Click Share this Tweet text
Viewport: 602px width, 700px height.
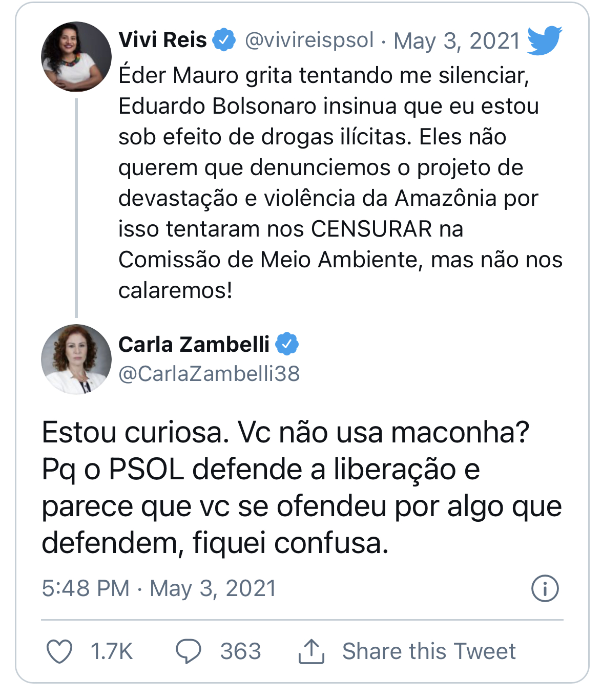click(429, 651)
